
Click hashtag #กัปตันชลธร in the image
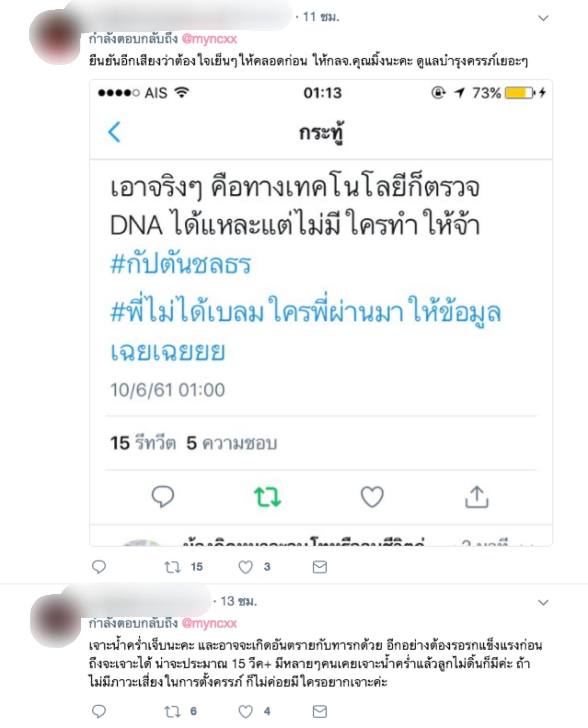(181, 264)
